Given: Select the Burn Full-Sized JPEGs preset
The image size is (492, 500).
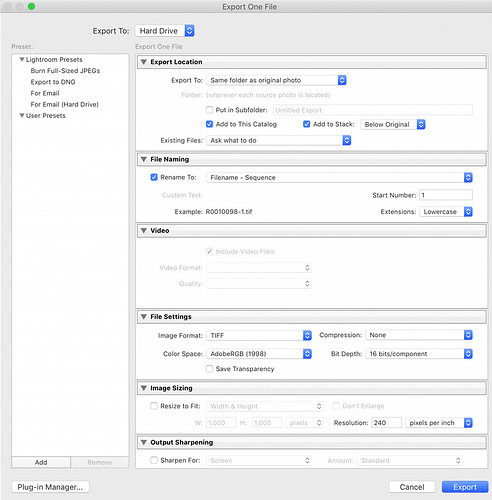Looking at the screenshot, I should tap(65, 71).
